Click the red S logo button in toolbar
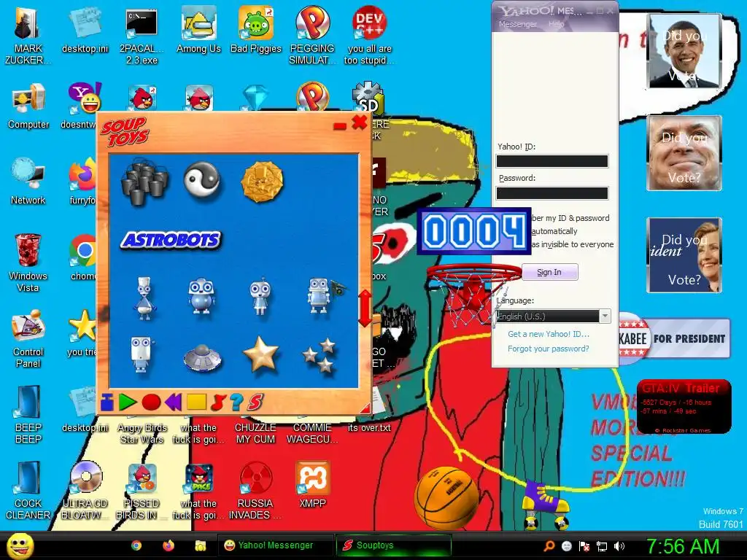This screenshot has height=560, width=747. pos(255,402)
